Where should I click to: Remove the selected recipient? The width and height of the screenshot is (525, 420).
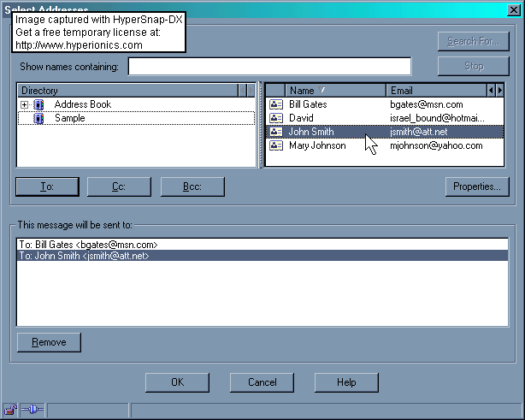coord(49,342)
